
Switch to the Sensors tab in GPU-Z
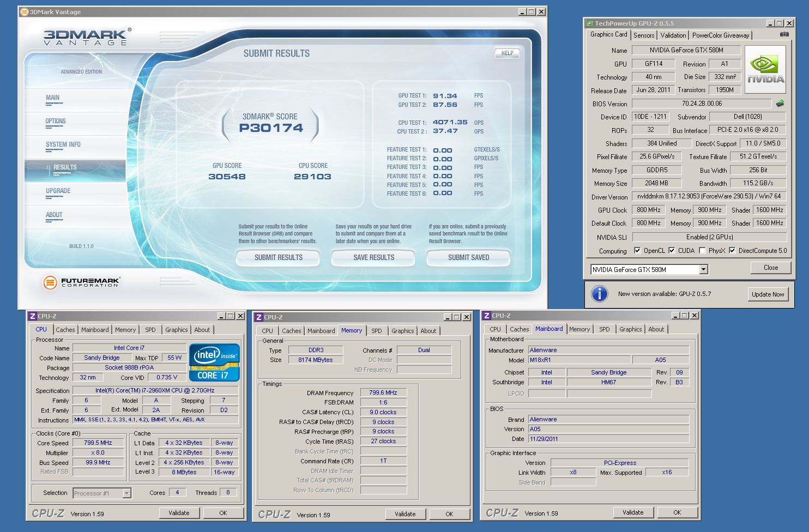pos(644,35)
